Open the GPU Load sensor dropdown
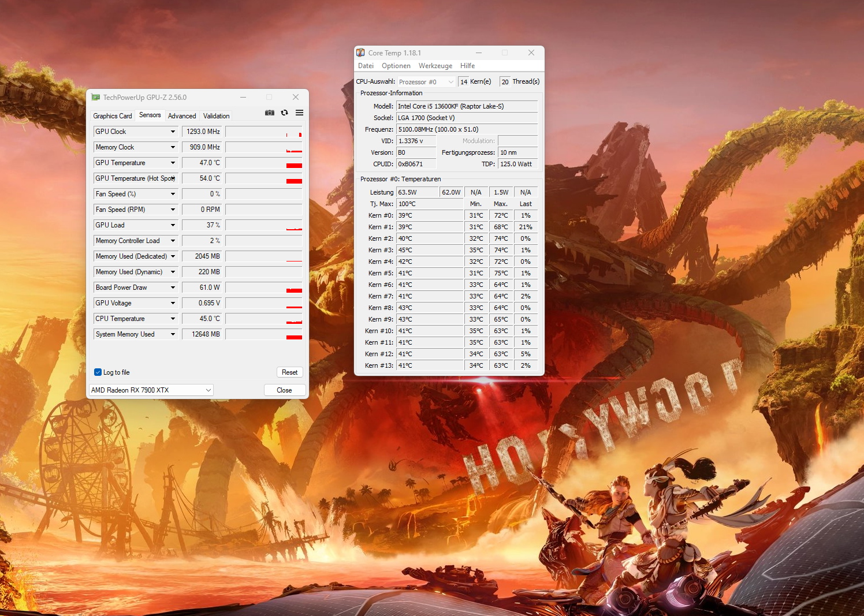The width and height of the screenshot is (864, 616). (173, 225)
